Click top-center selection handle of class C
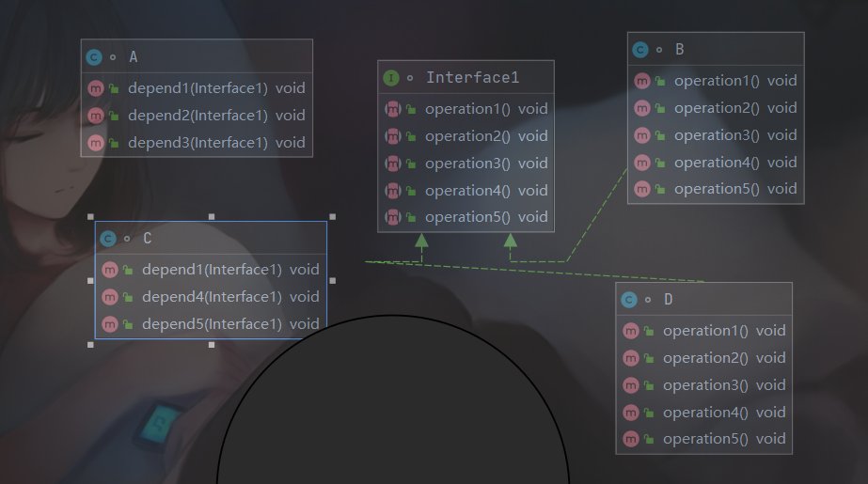Viewport: 868px width, 484px height. pos(212,217)
